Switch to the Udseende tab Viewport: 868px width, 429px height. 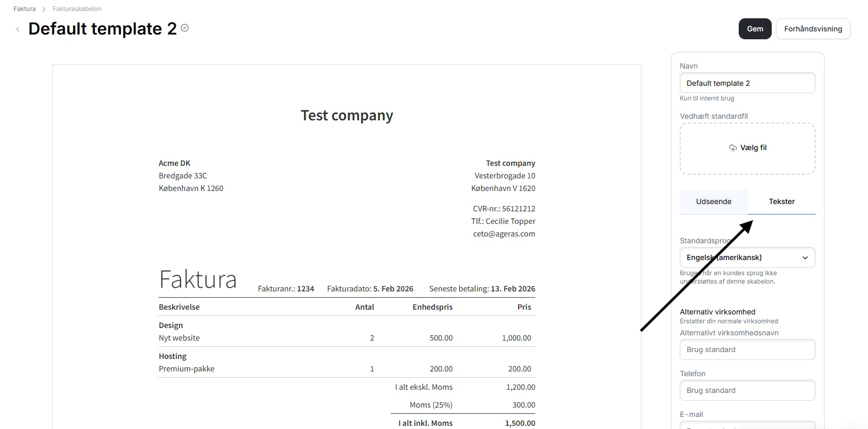click(x=714, y=201)
